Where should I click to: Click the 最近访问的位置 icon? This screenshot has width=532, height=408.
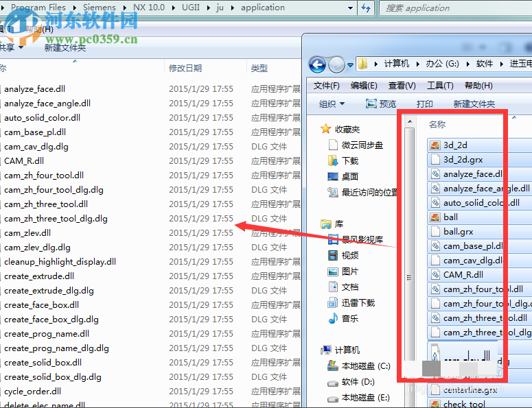(x=332, y=193)
